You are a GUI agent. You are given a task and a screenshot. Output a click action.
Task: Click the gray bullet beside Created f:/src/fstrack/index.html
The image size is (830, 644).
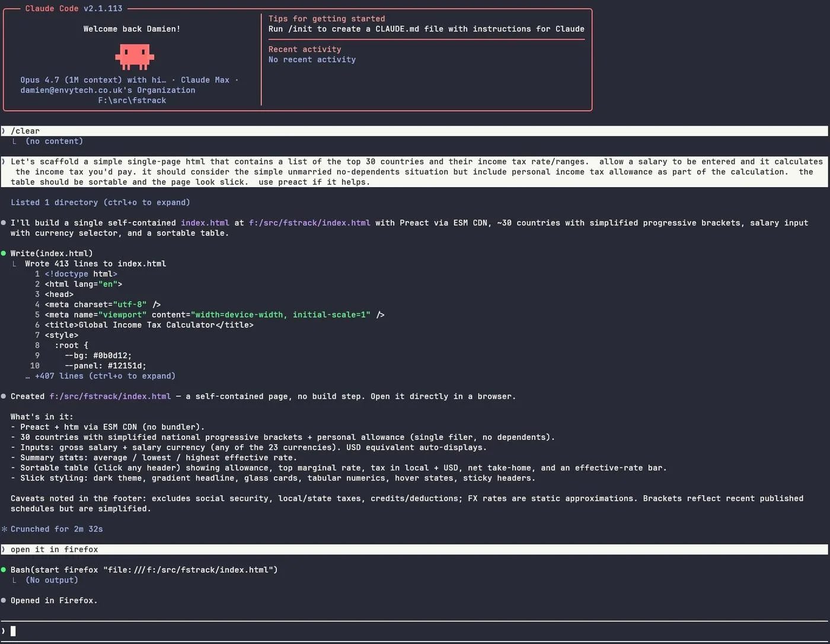[4, 396]
